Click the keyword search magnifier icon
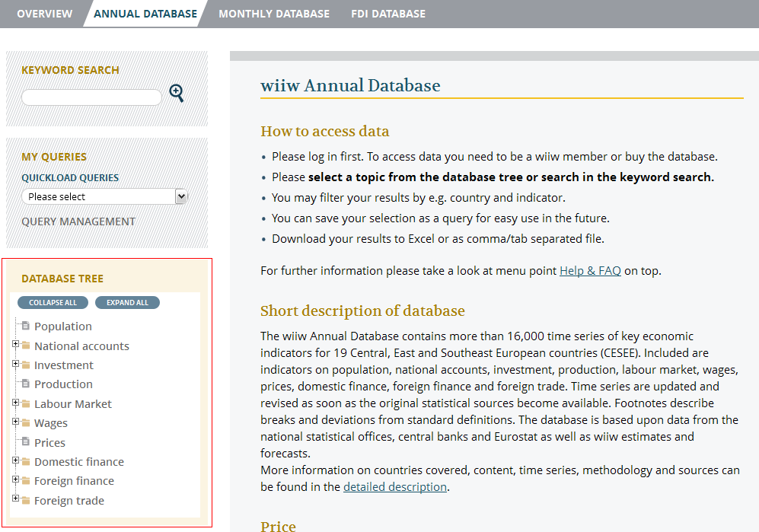The height and width of the screenshot is (532, 759). point(177,94)
